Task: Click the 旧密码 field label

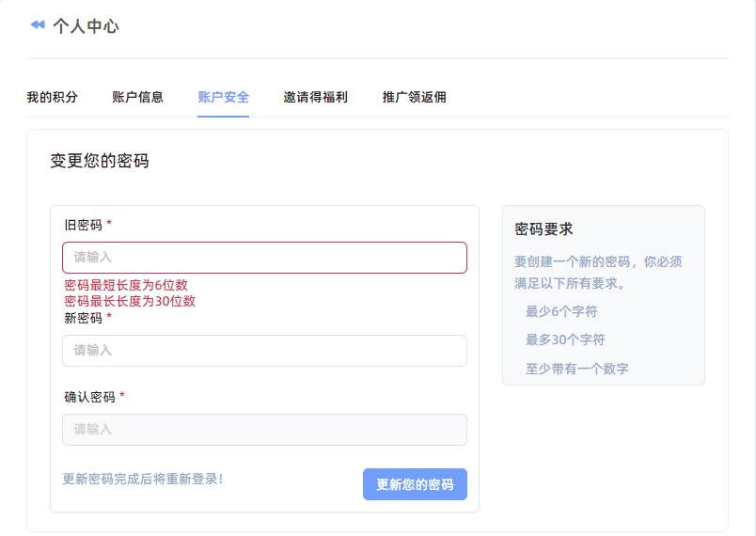Action: tap(84, 225)
